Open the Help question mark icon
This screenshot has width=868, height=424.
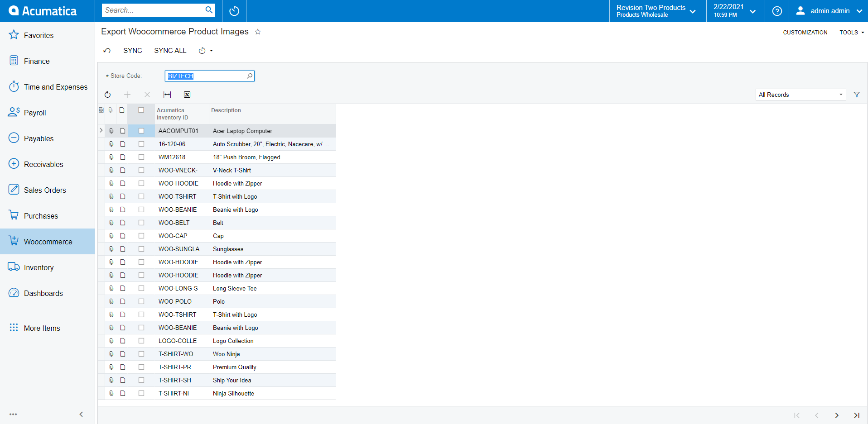(777, 11)
